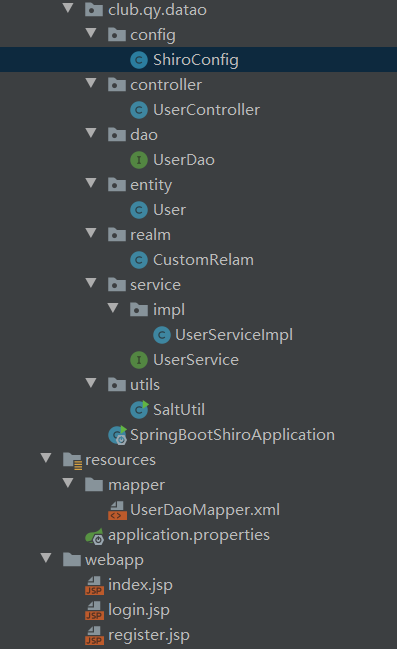The height and width of the screenshot is (649, 397).
Task: Select the application.properties file name
Action: click(189, 535)
